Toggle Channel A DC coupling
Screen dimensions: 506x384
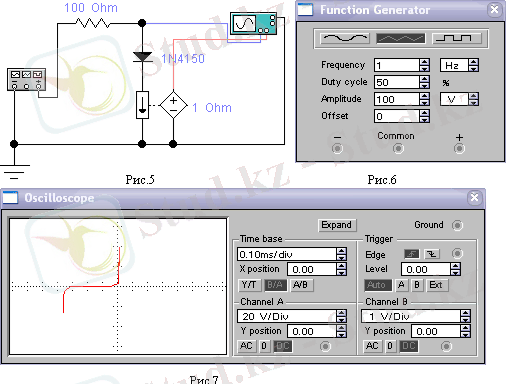click(283, 346)
